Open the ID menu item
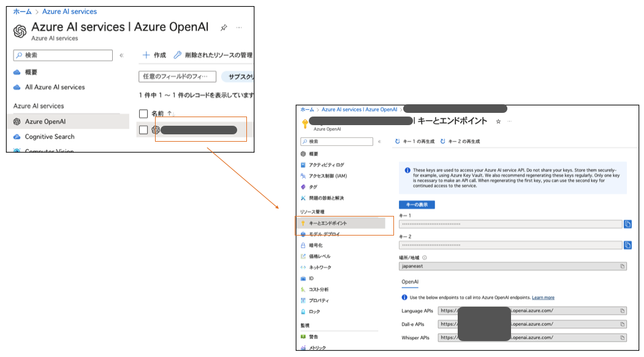 point(307,279)
